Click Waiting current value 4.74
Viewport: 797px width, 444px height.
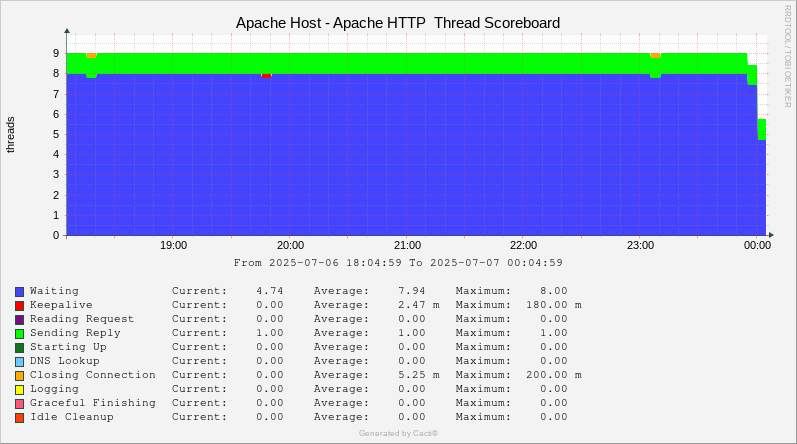click(x=269, y=291)
